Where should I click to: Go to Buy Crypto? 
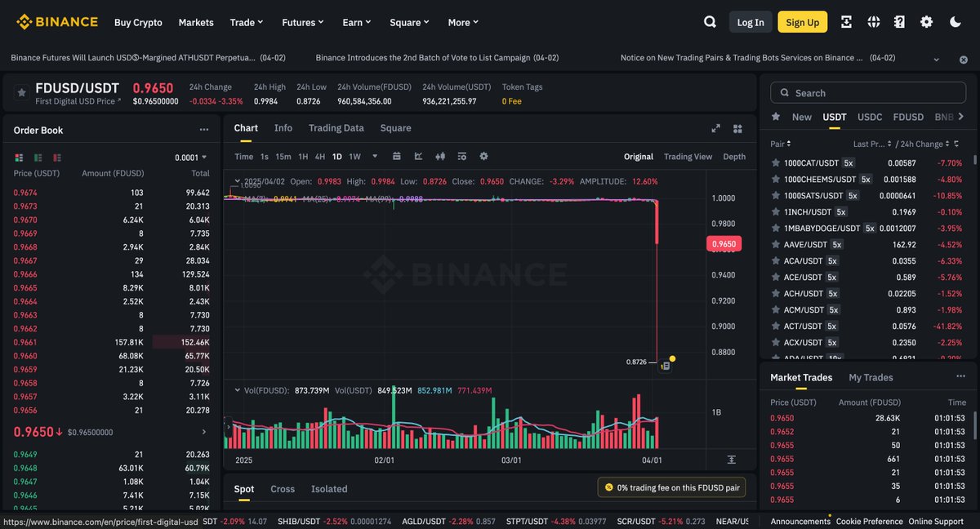pyautogui.click(x=138, y=22)
